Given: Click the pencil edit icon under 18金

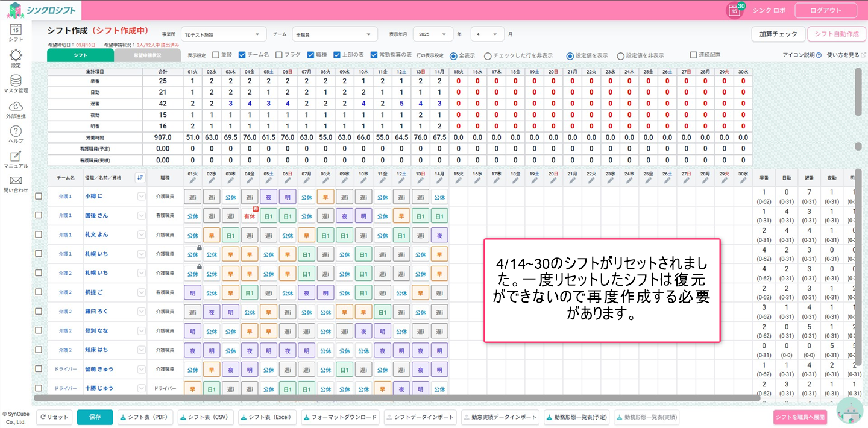Looking at the screenshot, I should click(515, 180).
